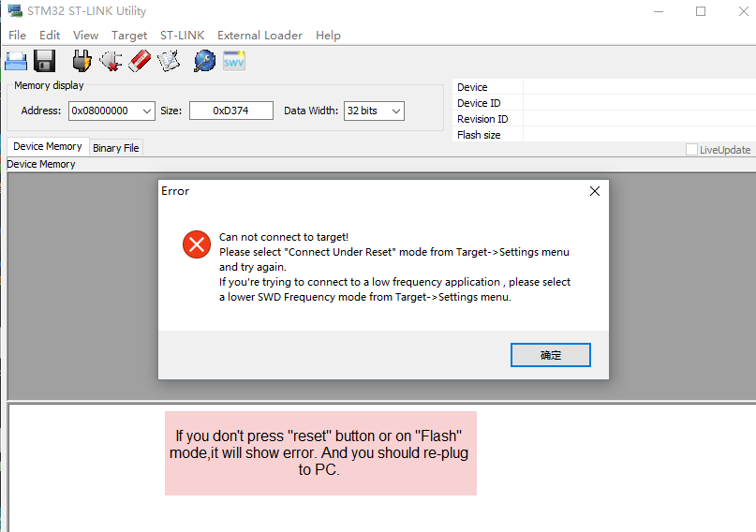Click the Connect to target plug icon
Screen dimensions: 756x532
click(82, 61)
